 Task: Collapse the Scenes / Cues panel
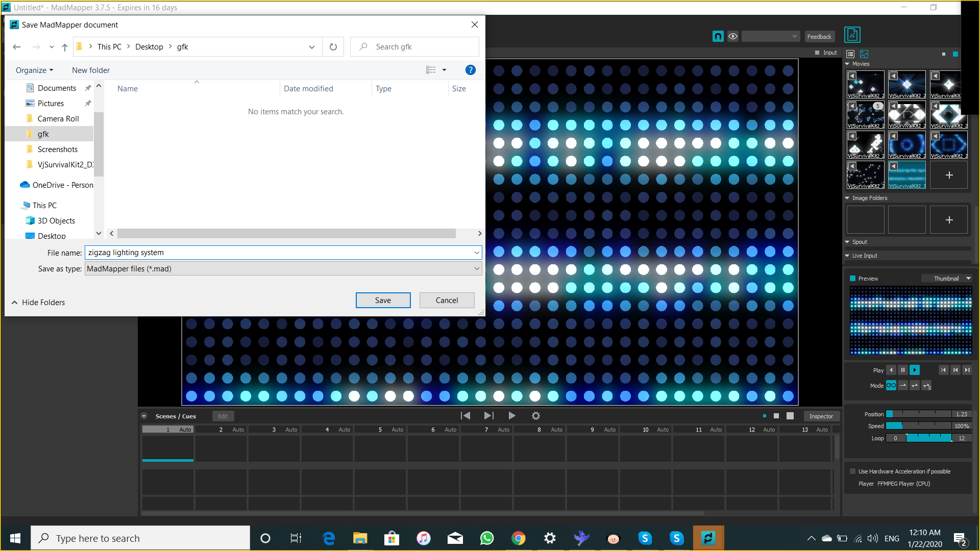[144, 416]
